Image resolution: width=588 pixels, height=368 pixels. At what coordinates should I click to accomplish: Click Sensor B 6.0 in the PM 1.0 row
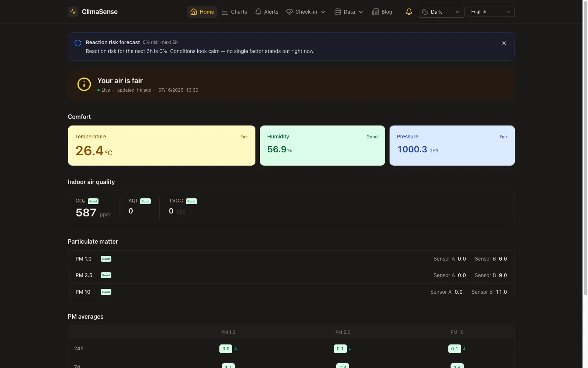[491, 259]
